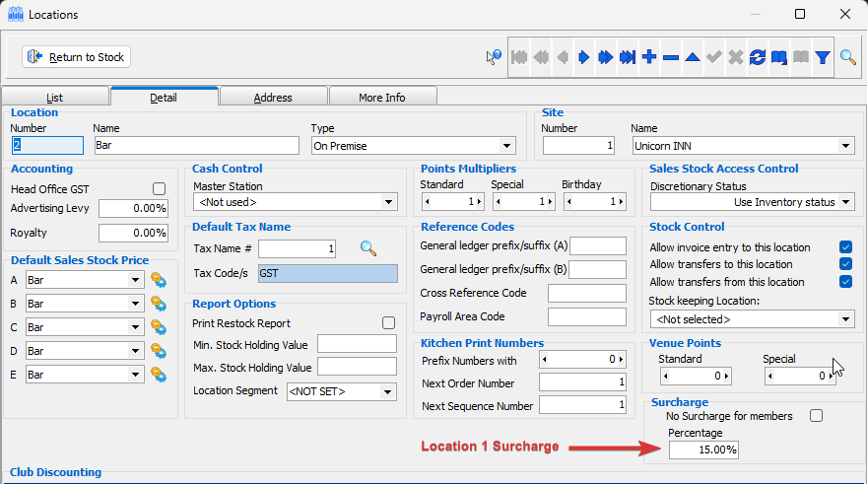Open price level E dropdown
This screenshot has width=868, height=484.
pos(135,375)
